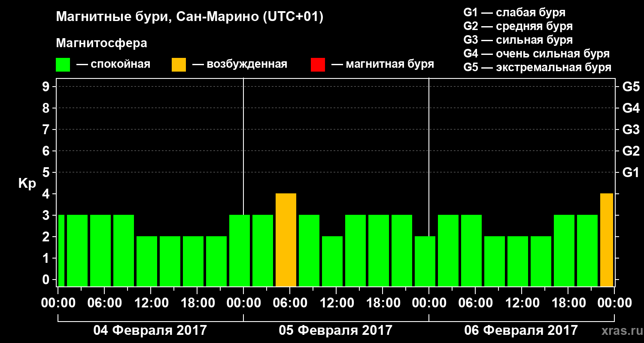Click the 'Kp' axis title

click(x=27, y=184)
